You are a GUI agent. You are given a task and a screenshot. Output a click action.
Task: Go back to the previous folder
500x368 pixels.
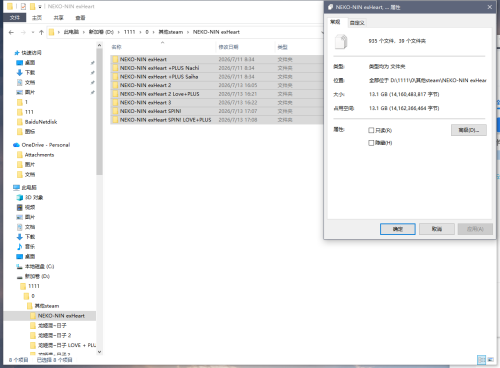(x=11, y=32)
